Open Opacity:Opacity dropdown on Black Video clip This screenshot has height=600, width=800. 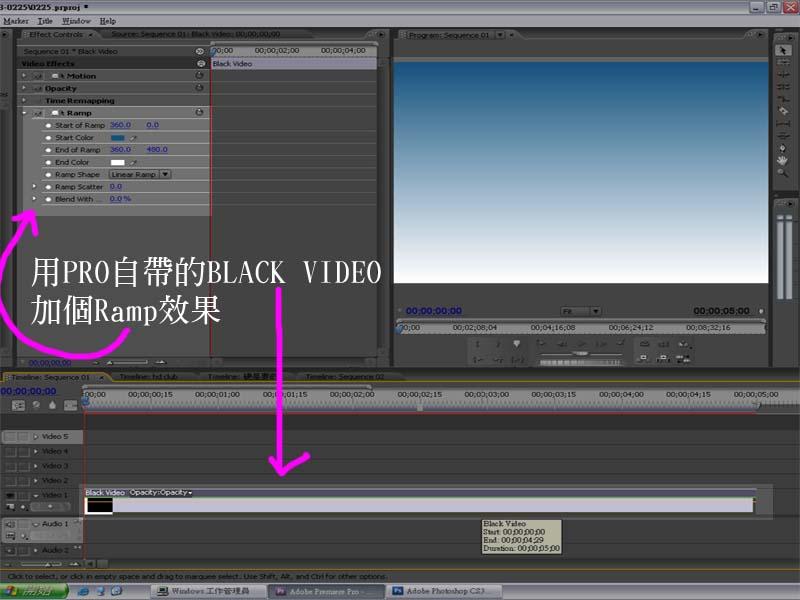(x=161, y=492)
